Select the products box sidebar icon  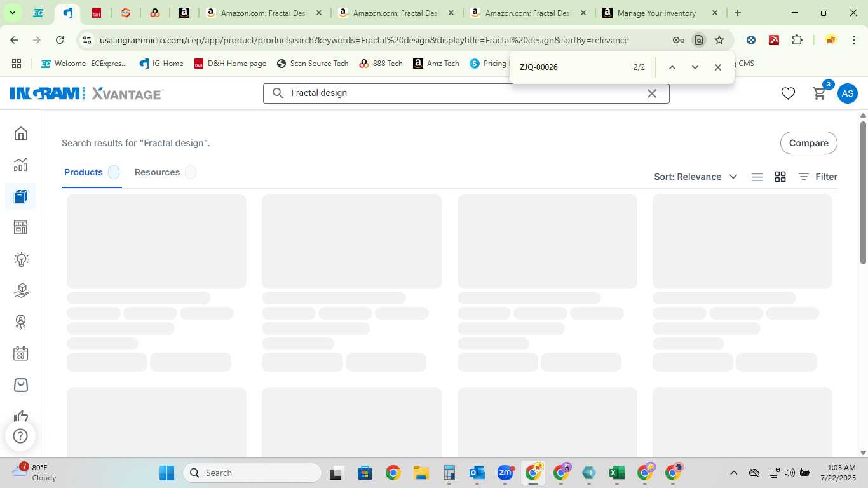(x=20, y=196)
